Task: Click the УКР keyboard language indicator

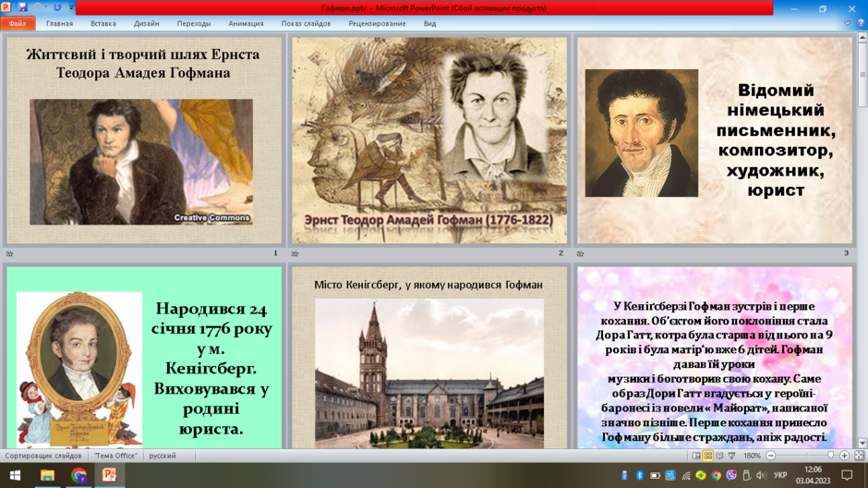Action: 780,475
